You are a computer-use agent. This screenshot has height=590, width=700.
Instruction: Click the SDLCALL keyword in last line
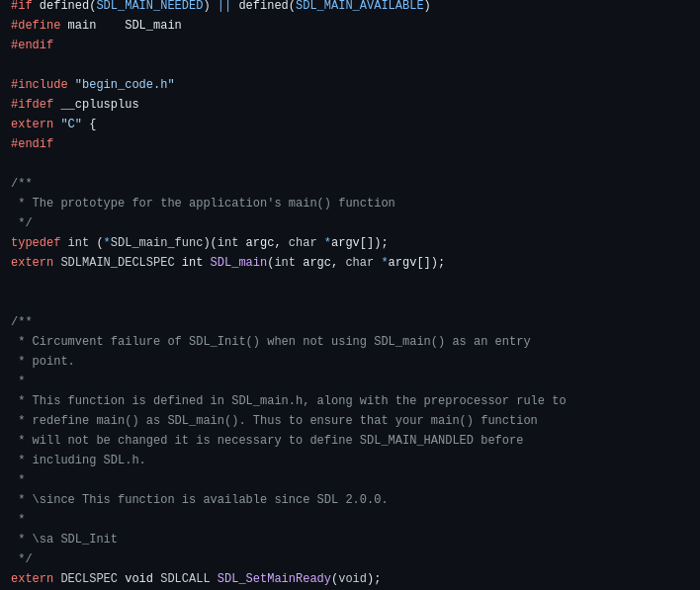pos(185,578)
